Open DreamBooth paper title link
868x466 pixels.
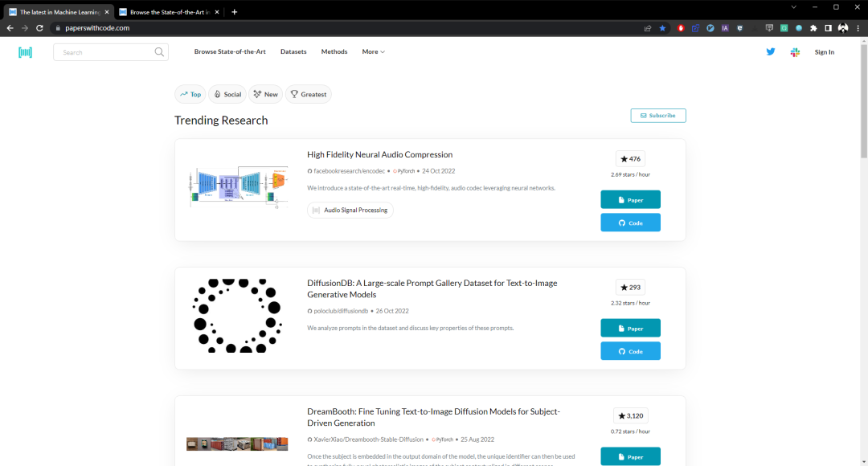click(x=433, y=417)
